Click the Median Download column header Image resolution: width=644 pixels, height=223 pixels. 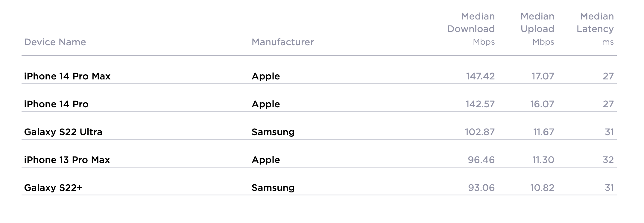click(x=471, y=29)
